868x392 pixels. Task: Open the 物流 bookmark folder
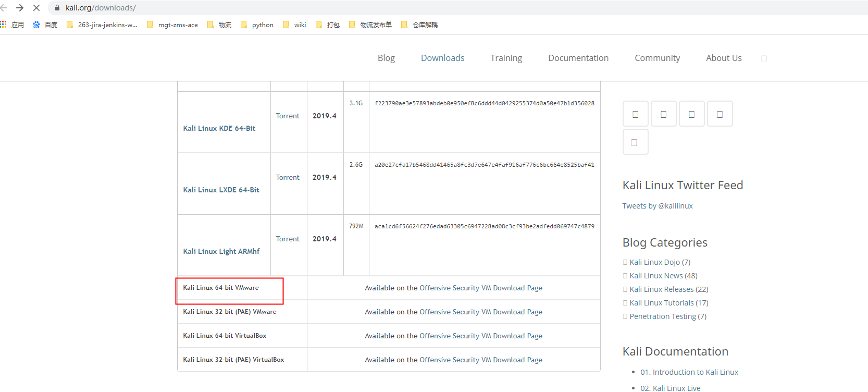(x=219, y=24)
